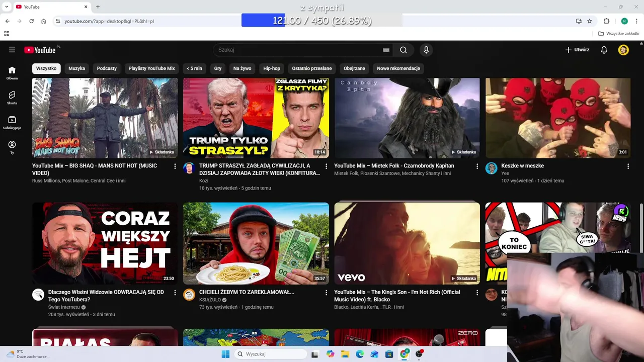This screenshot has width=644, height=362.
Task: Click the browser home button
Action: click(43, 21)
